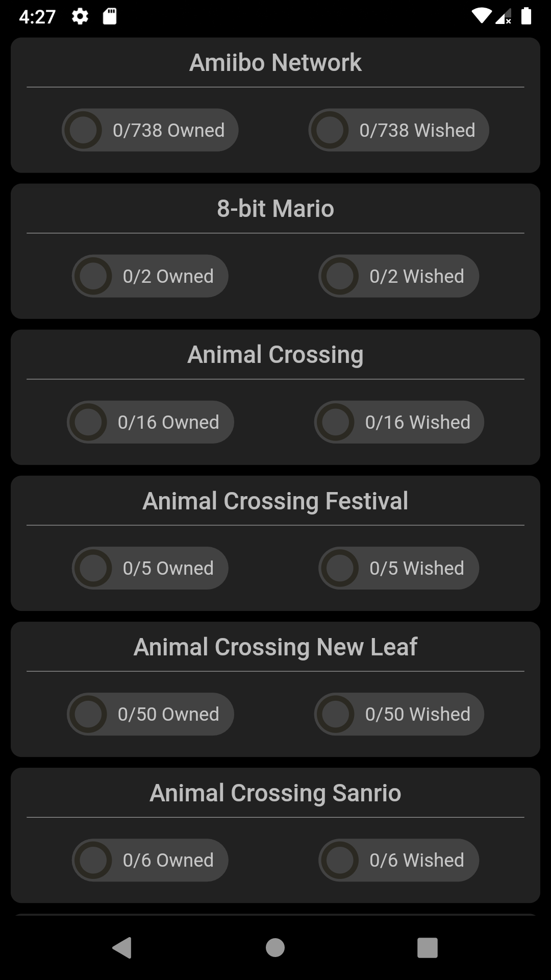Tap the 0/5 Owned chip
This screenshot has width=551, height=980.
click(150, 568)
